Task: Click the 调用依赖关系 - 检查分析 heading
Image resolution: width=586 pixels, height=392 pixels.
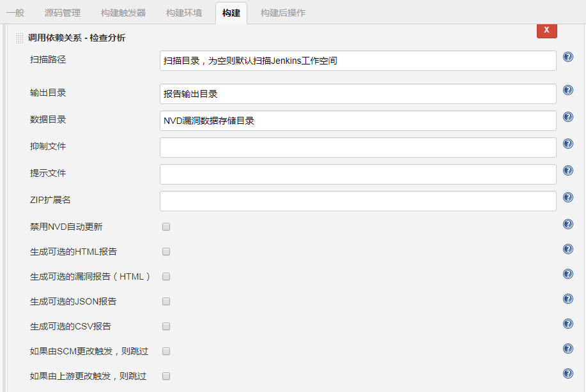Action: click(x=77, y=38)
